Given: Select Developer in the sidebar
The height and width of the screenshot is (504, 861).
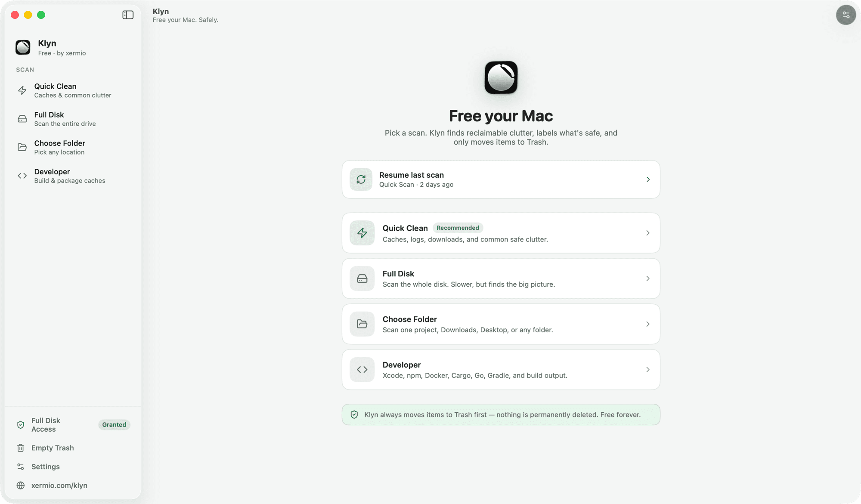Looking at the screenshot, I should pyautogui.click(x=73, y=176).
